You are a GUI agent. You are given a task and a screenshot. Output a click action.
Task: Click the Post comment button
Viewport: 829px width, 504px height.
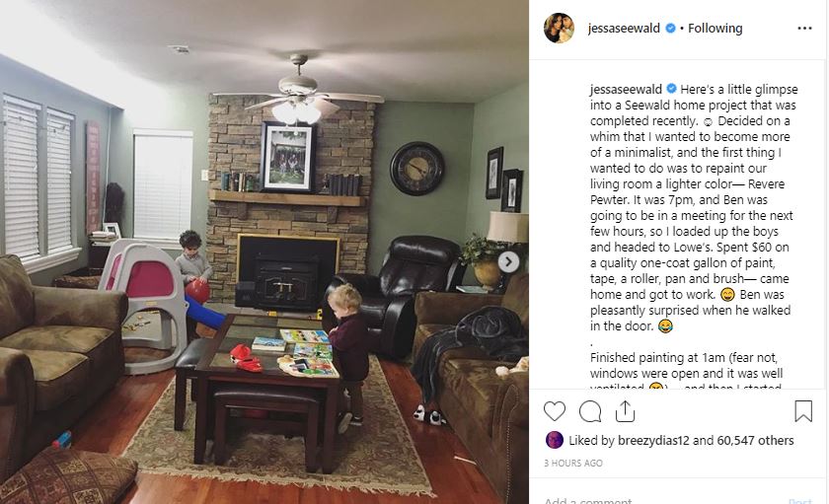click(800, 500)
